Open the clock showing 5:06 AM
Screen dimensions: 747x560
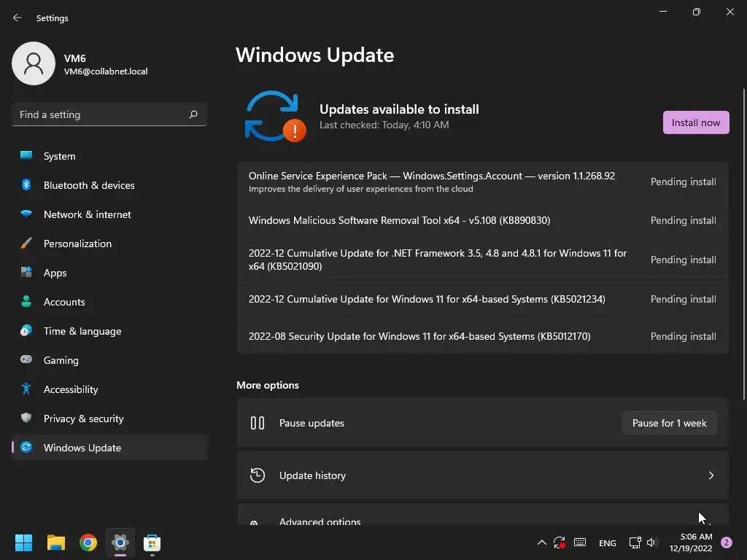coord(691,542)
